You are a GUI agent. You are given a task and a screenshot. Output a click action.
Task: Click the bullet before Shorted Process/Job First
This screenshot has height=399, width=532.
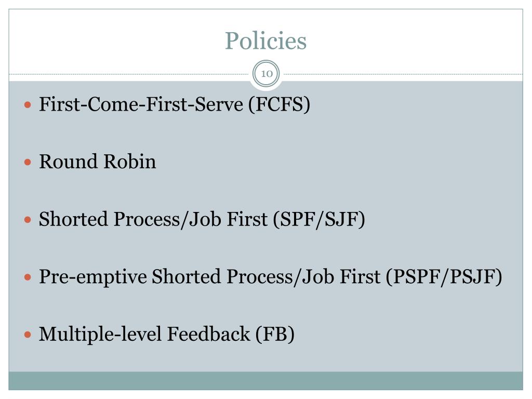tap(28, 220)
